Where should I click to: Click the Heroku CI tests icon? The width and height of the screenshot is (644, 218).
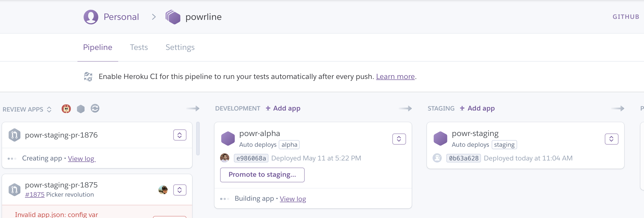coord(88,76)
